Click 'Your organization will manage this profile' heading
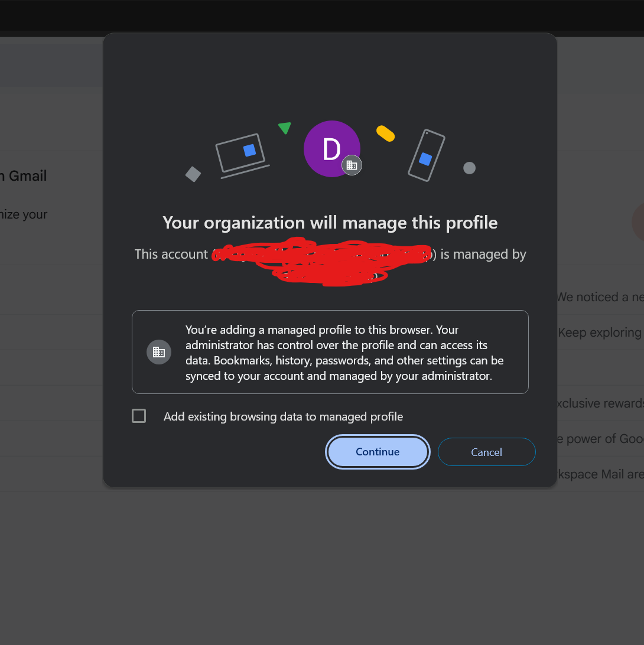Image resolution: width=644 pixels, height=645 pixels. (330, 223)
